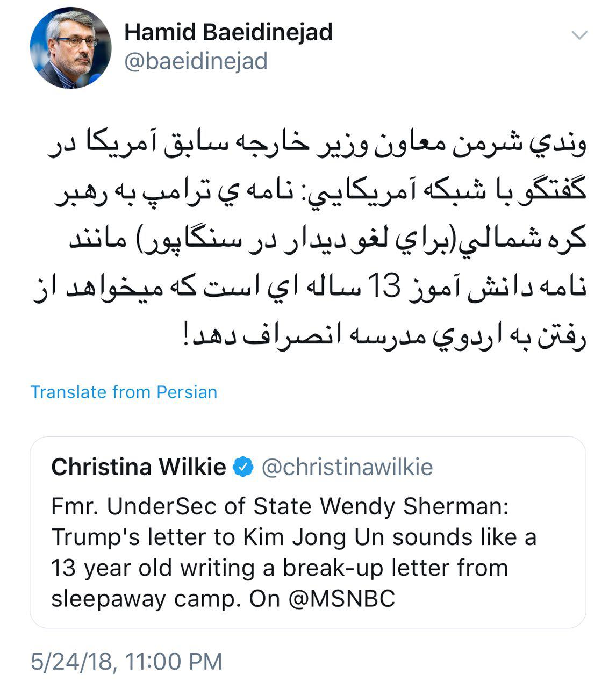Open the Hamid Baeidinejad display name
Viewport: 616px width, 688px height.
pyautogui.click(x=228, y=33)
